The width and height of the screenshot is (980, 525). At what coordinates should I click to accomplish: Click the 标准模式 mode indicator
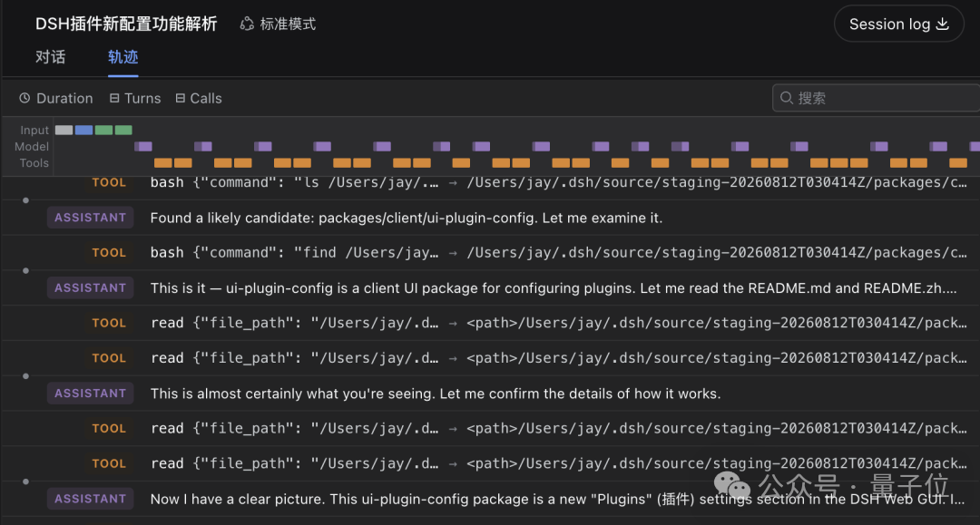coord(279,24)
